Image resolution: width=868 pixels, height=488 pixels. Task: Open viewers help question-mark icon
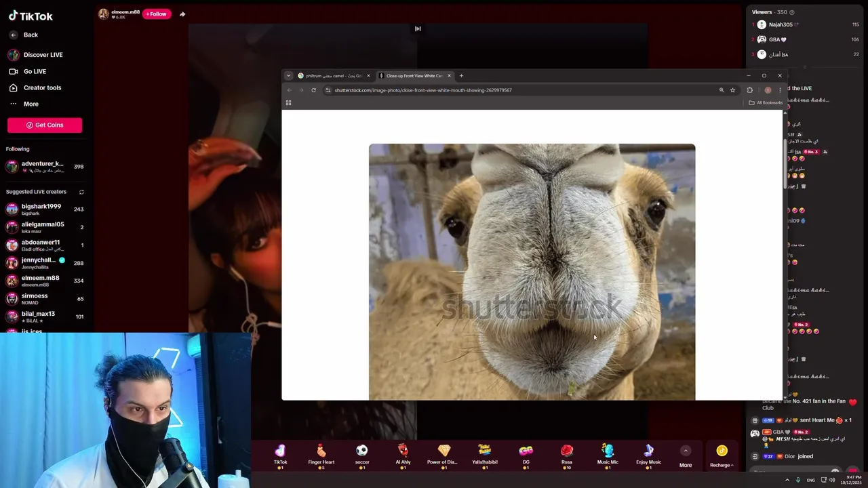point(792,12)
